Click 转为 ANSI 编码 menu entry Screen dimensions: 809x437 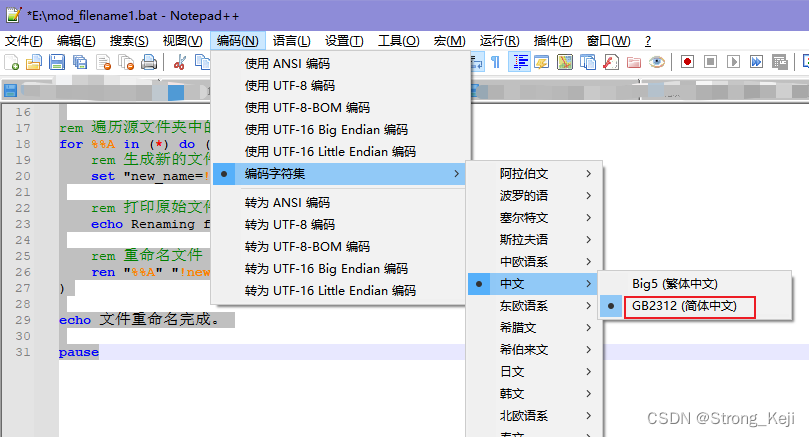[341, 203]
